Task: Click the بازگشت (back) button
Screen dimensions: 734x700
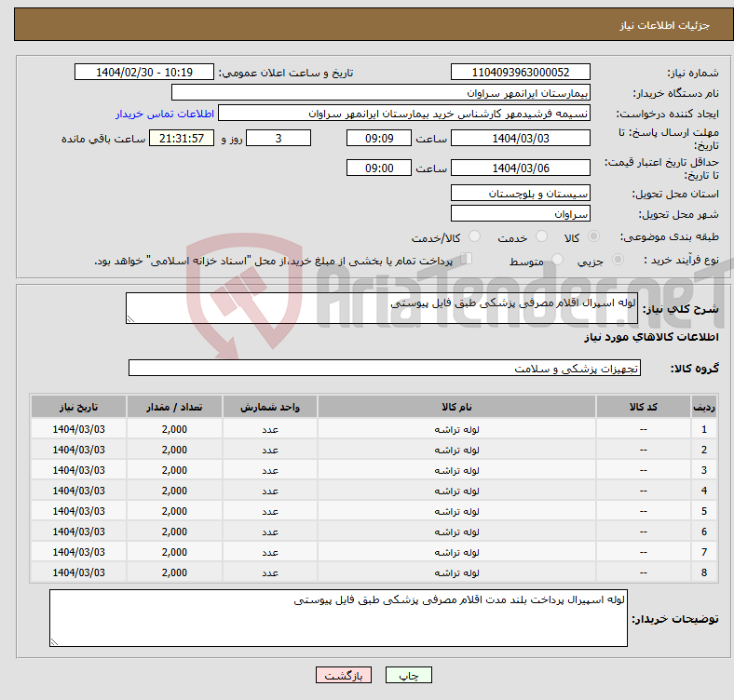Action: coord(343,675)
